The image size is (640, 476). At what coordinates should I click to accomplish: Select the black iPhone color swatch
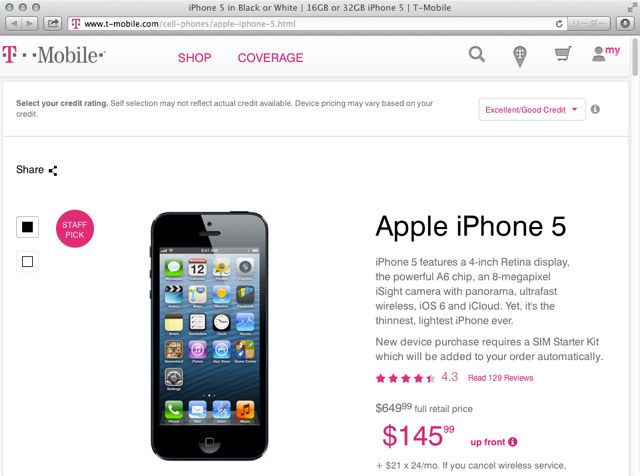click(27, 227)
